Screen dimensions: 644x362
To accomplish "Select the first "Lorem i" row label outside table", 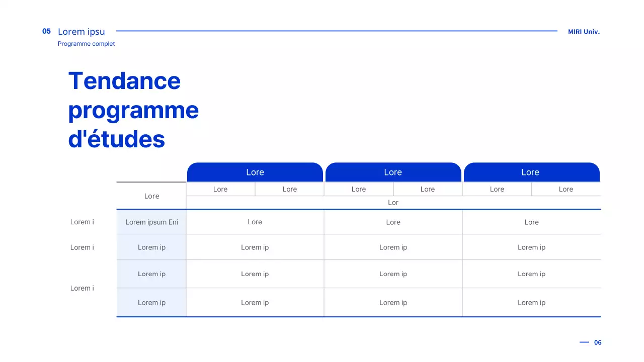I will [x=82, y=222].
